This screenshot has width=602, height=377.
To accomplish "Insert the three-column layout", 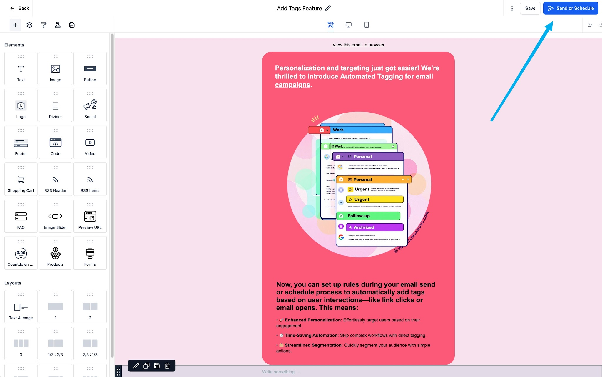I will (21, 343).
